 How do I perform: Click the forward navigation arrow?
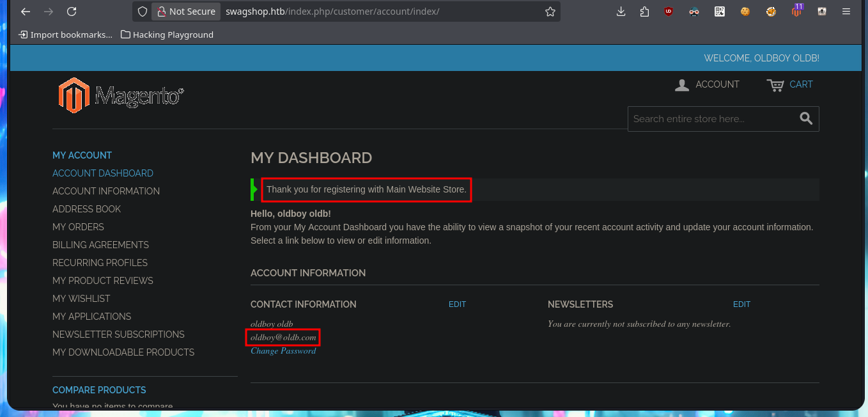49,12
